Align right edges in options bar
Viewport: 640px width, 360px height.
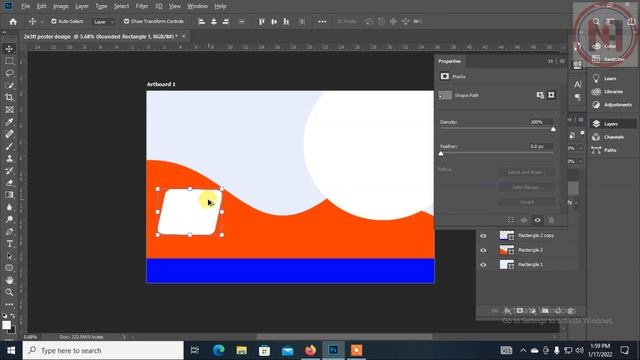point(225,22)
